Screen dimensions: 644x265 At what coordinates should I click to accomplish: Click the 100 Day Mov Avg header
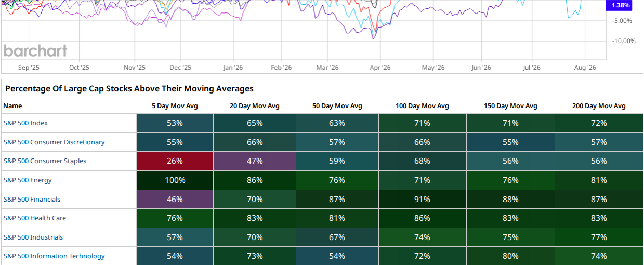point(422,106)
